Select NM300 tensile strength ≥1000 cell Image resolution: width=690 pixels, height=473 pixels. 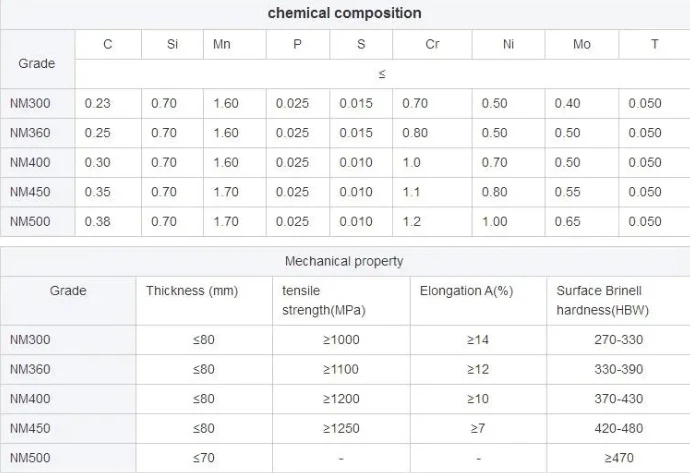pos(341,340)
